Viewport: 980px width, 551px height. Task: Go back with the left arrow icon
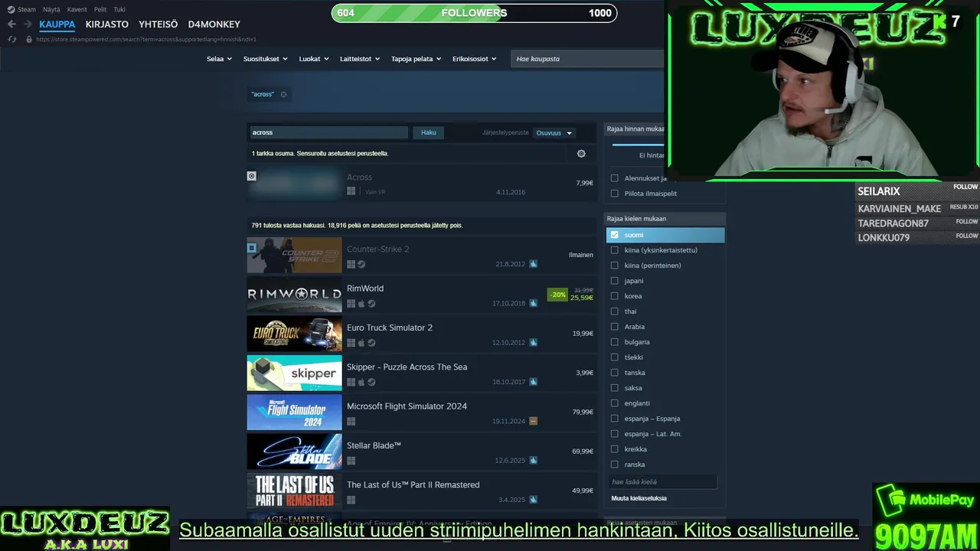[11, 24]
